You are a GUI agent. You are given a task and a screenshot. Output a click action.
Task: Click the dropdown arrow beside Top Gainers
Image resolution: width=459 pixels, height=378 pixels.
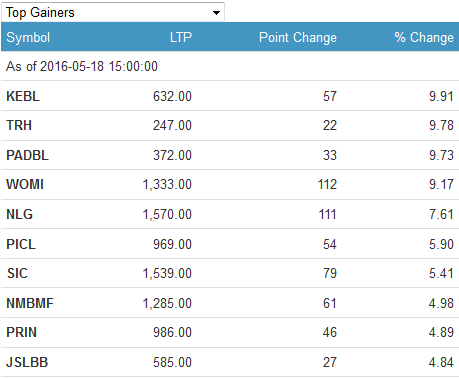[x=216, y=13]
